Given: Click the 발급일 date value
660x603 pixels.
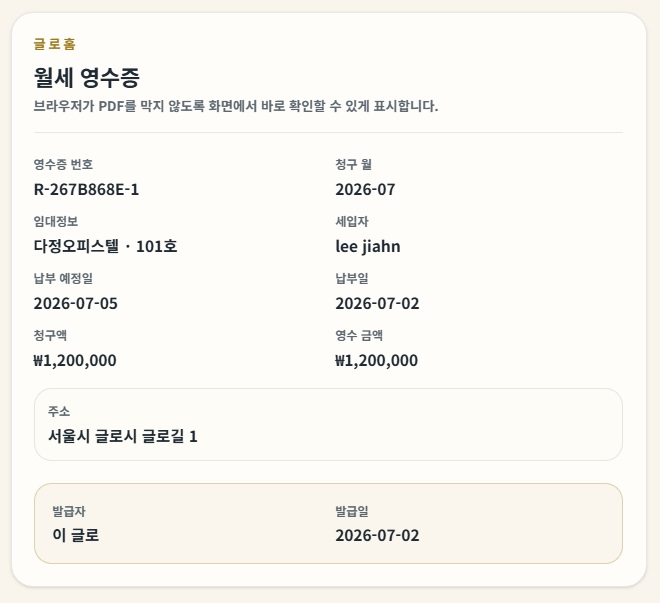Looking at the screenshot, I should click(x=378, y=536).
